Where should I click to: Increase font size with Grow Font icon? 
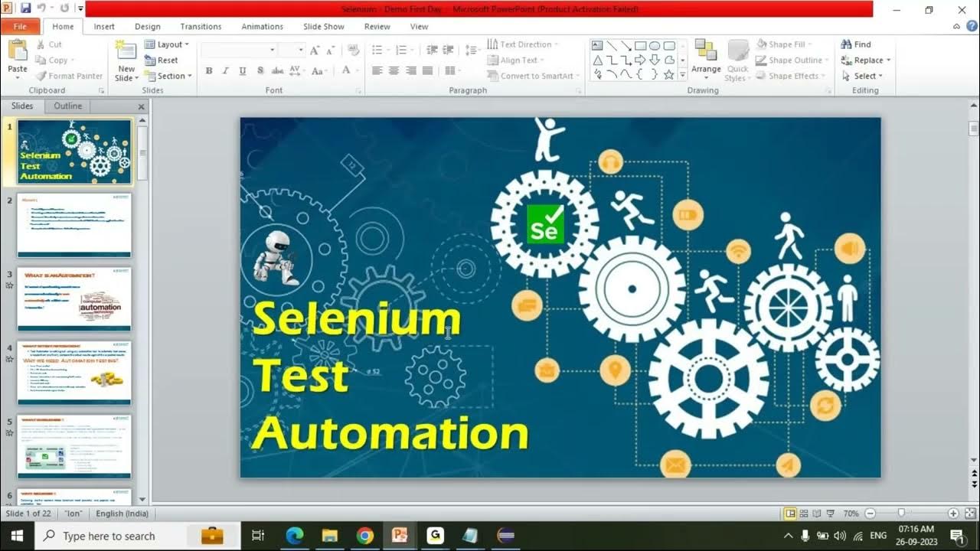[315, 50]
